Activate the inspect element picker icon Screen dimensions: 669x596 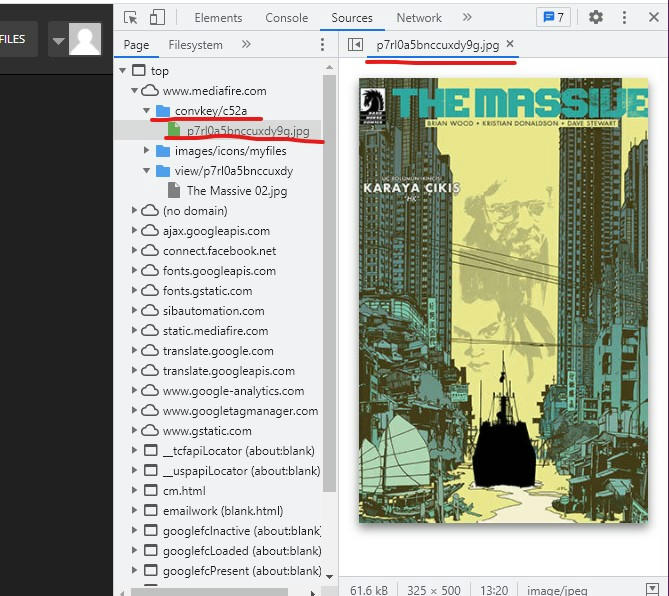131,17
